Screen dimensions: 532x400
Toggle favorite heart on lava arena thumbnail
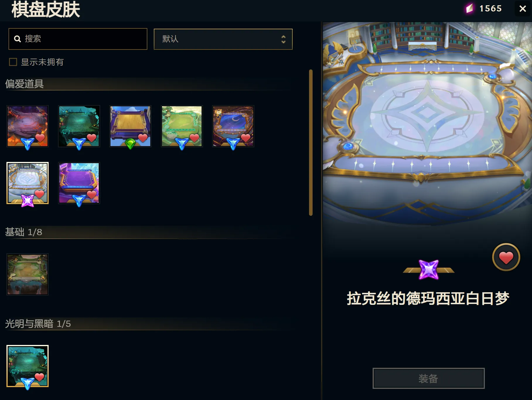40,138
